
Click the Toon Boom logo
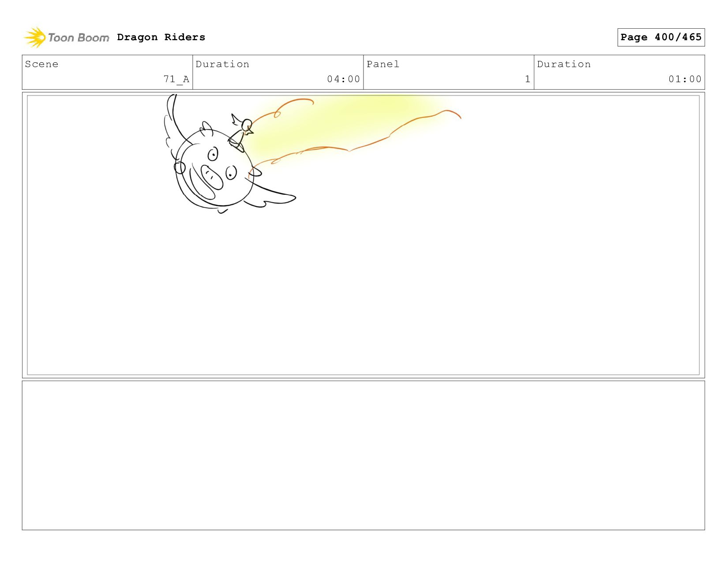point(66,38)
